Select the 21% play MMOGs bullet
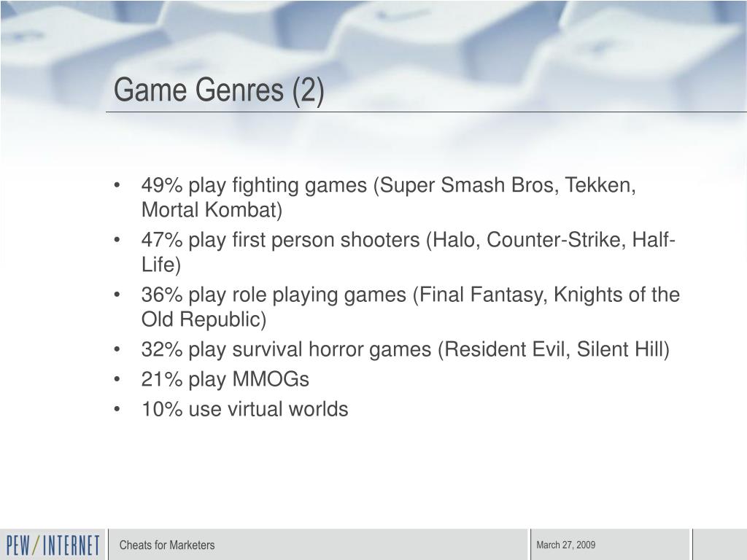 tap(225, 379)
